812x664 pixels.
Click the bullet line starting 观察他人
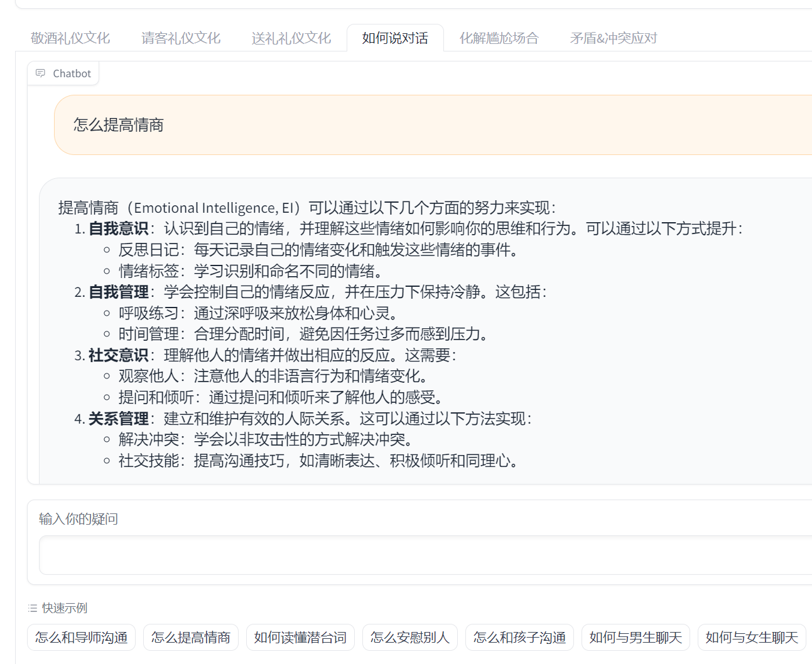coord(274,376)
